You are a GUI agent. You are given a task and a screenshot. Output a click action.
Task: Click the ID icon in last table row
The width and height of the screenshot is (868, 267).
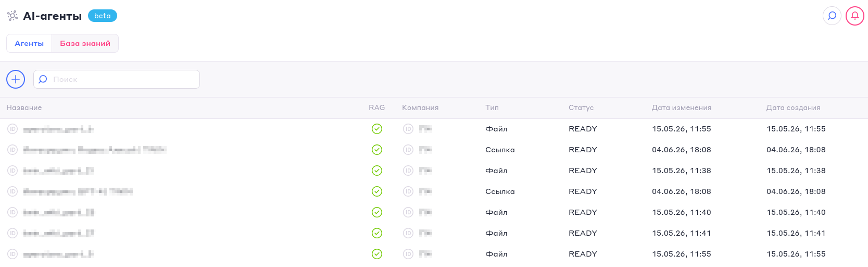[12, 254]
